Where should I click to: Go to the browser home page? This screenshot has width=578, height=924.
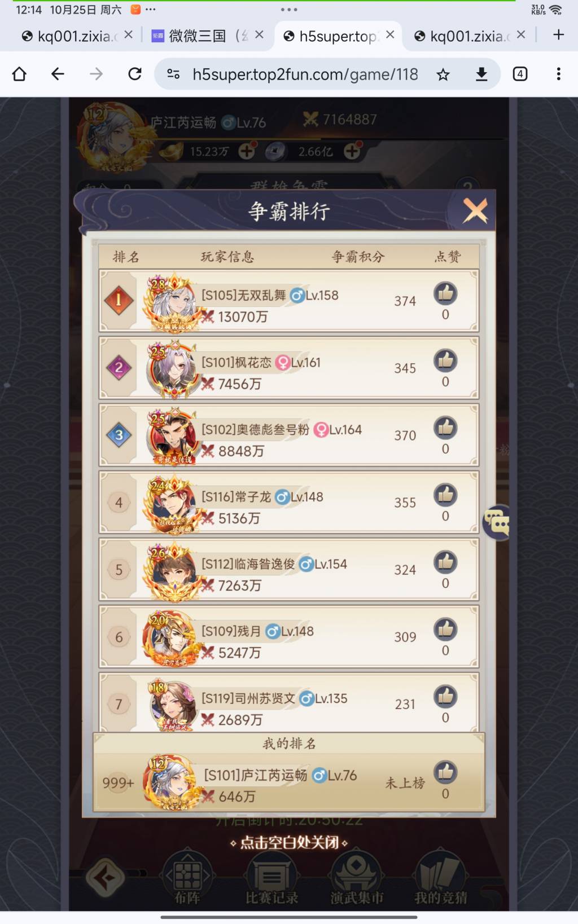pyautogui.click(x=19, y=74)
